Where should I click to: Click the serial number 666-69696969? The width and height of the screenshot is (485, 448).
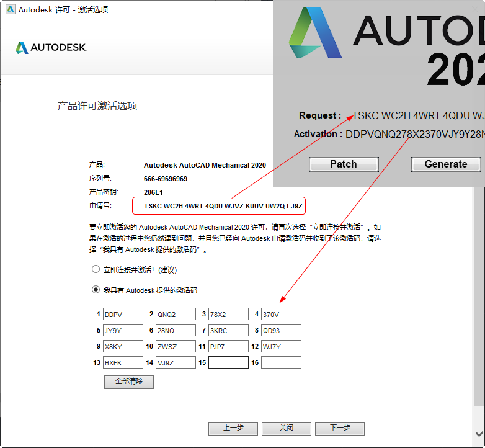pos(166,179)
